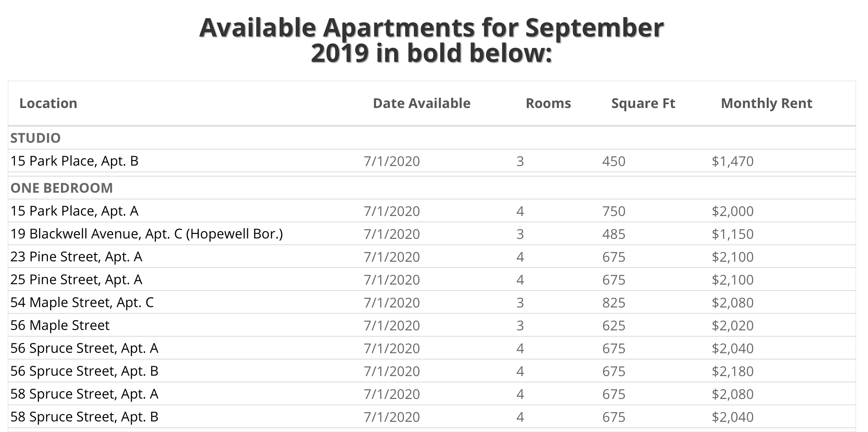The height and width of the screenshot is (432, 868).
Task: Select the 15 Park Place, Apt. B listing
Action: (75, 161)
